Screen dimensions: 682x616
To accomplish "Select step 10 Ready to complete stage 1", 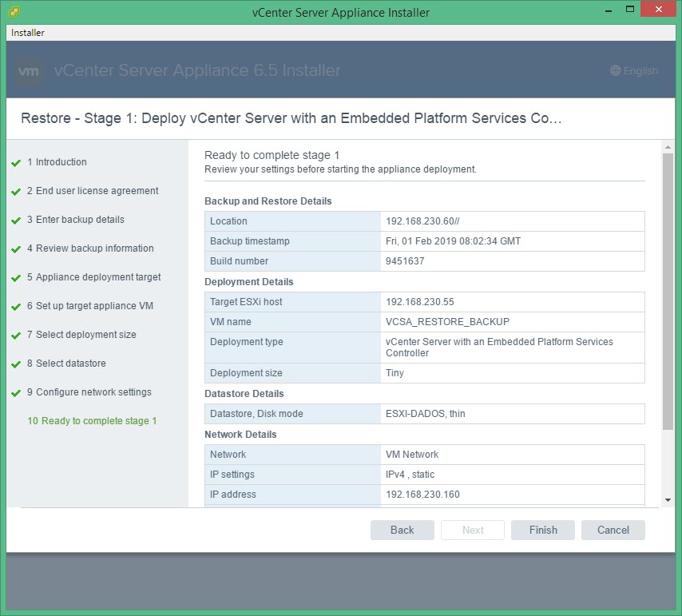I will [92, 421].
